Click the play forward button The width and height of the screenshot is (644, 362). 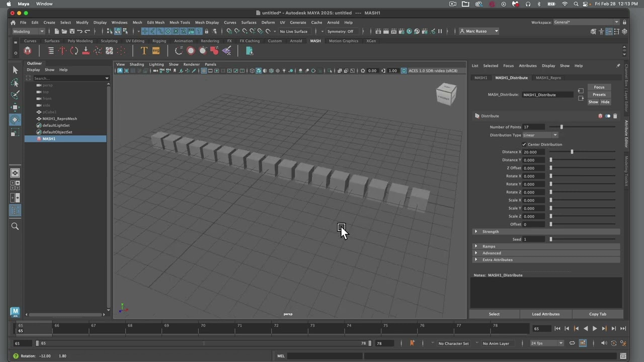(595, 329)
